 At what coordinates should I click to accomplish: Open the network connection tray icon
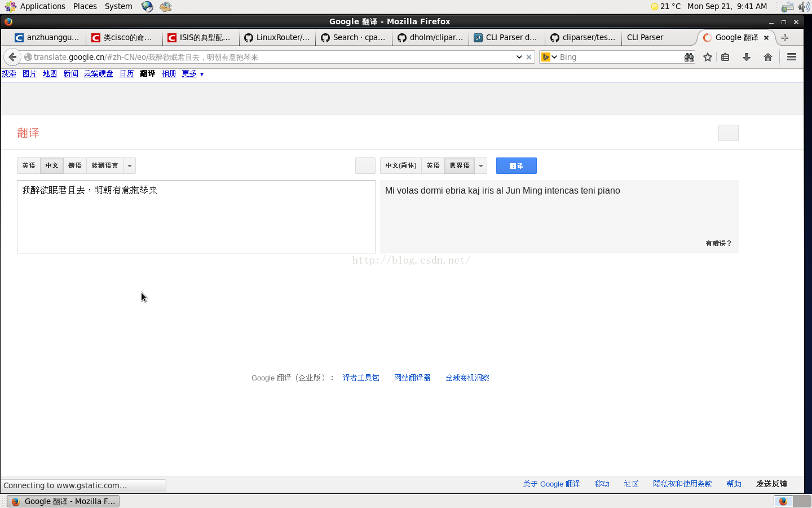[x=788, y=7]
